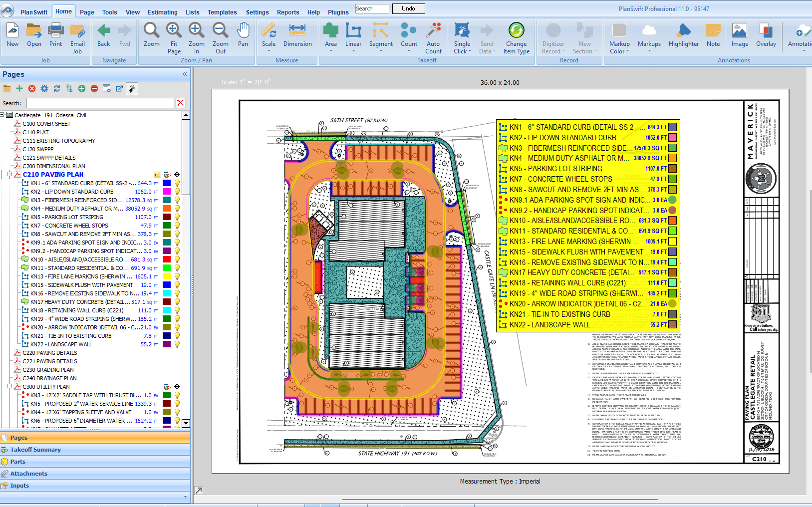The image size is (812, 507).
Task: Click the collapse-all red minus icon
Action: [x=94, y=88]
